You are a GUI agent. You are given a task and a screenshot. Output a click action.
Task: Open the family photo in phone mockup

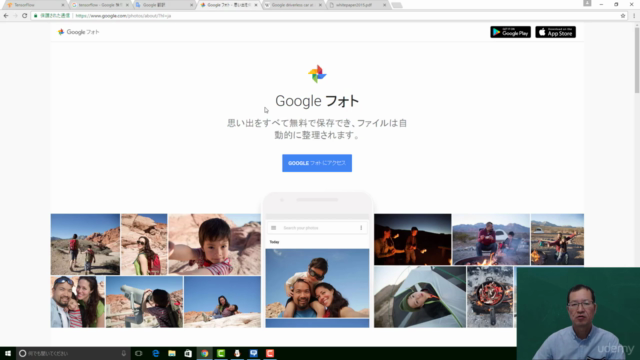click(317, 283)
